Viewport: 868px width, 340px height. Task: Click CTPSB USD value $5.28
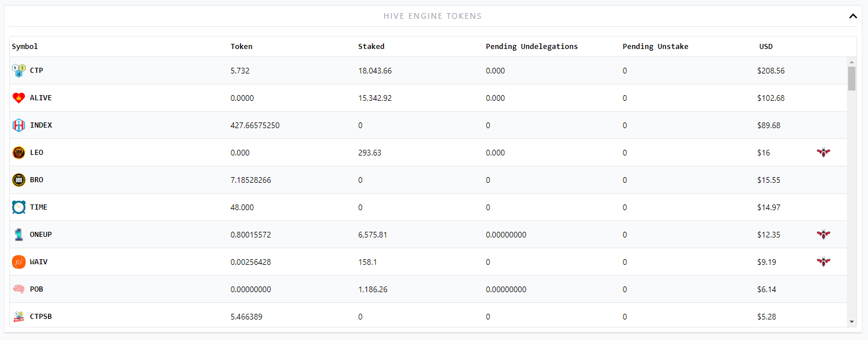[767, 317]
